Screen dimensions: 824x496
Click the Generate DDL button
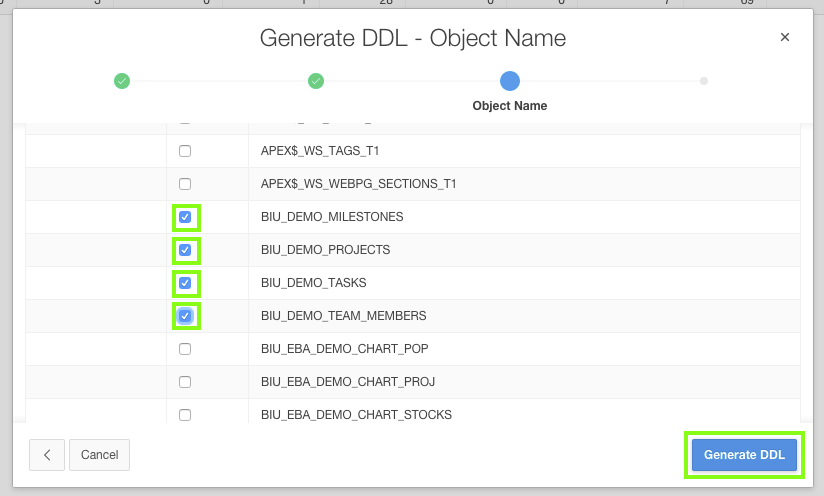[744, 455]
